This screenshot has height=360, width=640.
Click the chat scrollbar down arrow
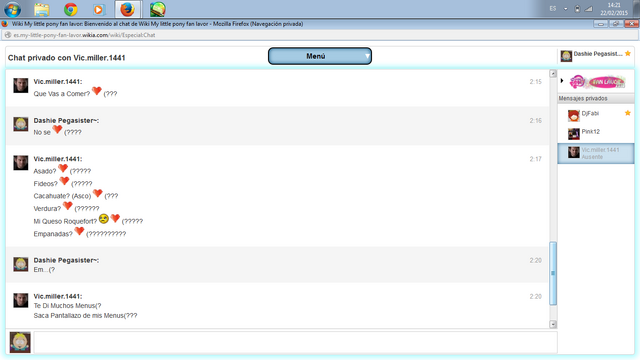553,324
